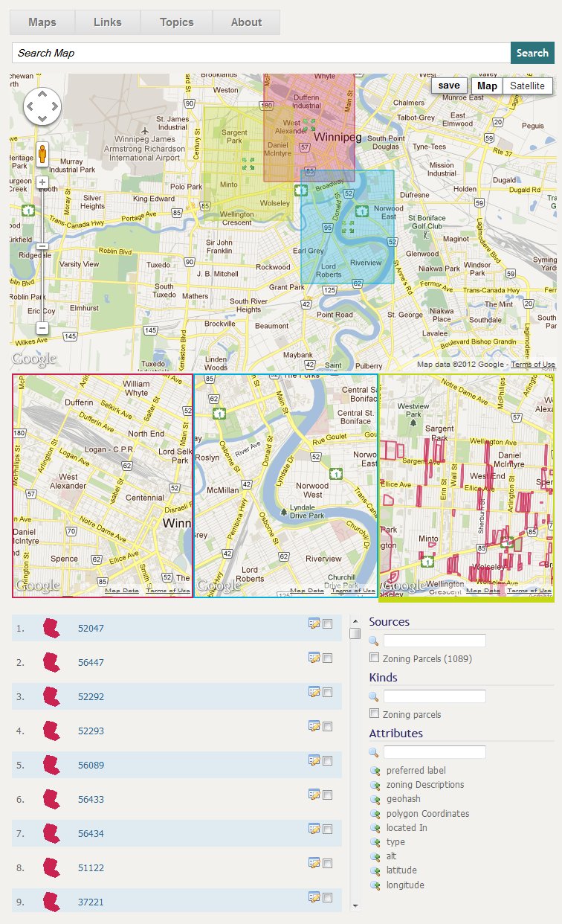
Task: Expand the zoning Descriptions attribute
Action: pos(375,785)
